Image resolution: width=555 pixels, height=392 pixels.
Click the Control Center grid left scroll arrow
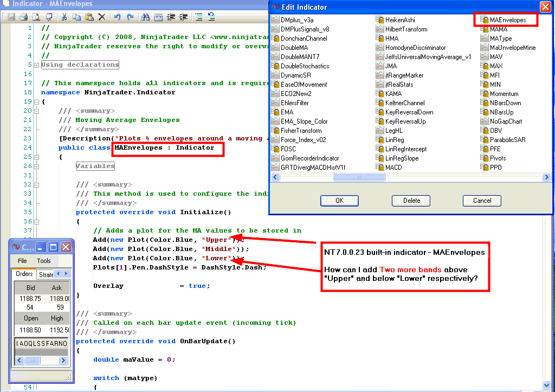20,360
